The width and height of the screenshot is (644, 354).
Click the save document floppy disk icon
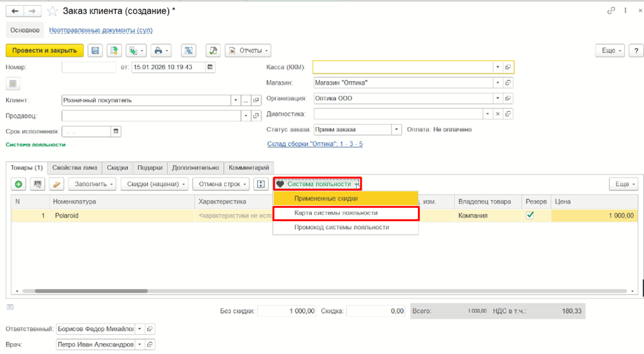(95, 51)
